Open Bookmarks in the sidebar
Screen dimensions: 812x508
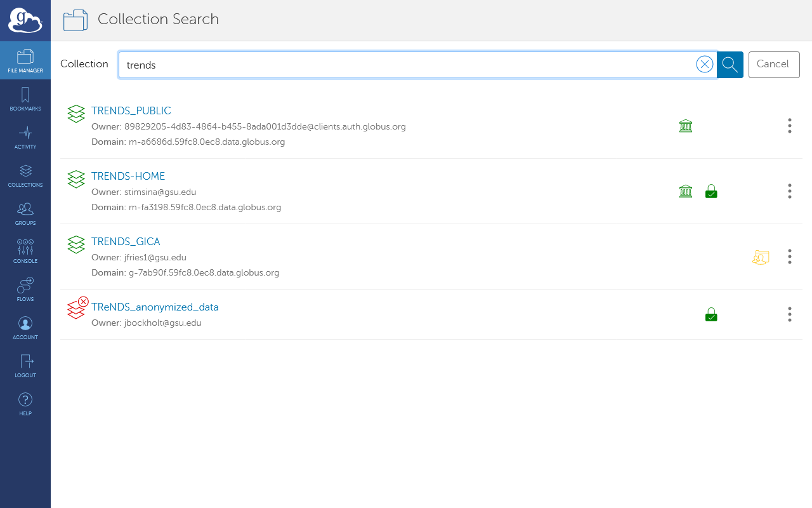[x=25, y=99]
